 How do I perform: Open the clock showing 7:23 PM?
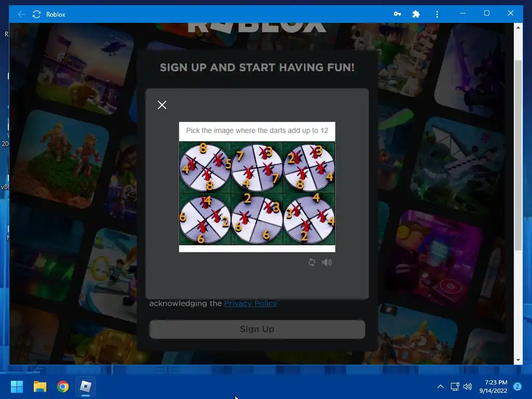pyautogui.click(x=494, y=387)
